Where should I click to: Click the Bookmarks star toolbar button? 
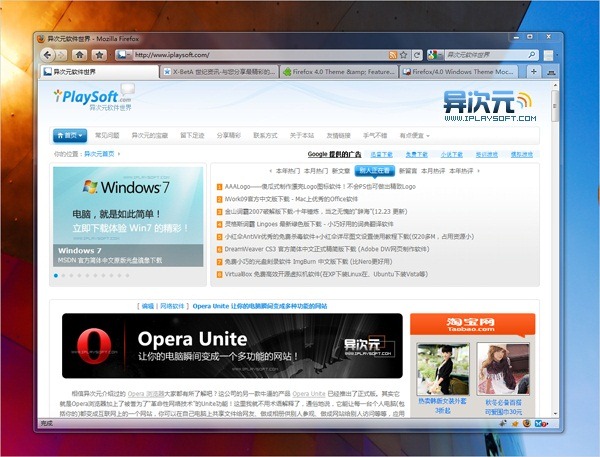coord(99,55)
